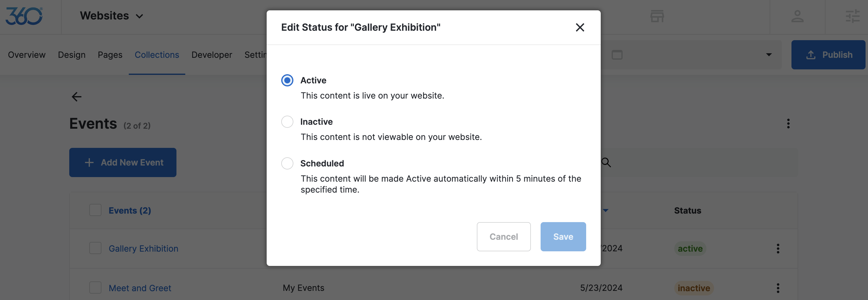Viewport: 868px width, 300px height.
Task: Open Meet and Greet row options menu
Action: coord(778,288)
